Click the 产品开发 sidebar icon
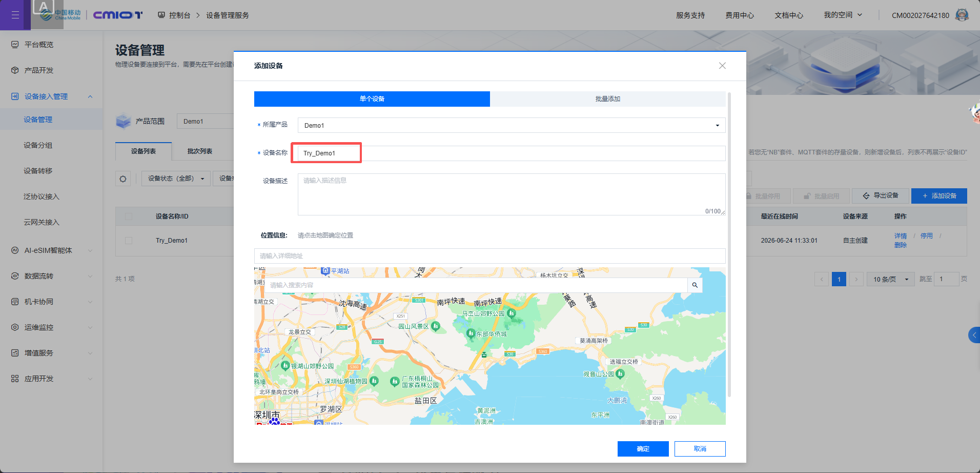The image size is (980, 473). pyautogui.click(x=15, y=70)
